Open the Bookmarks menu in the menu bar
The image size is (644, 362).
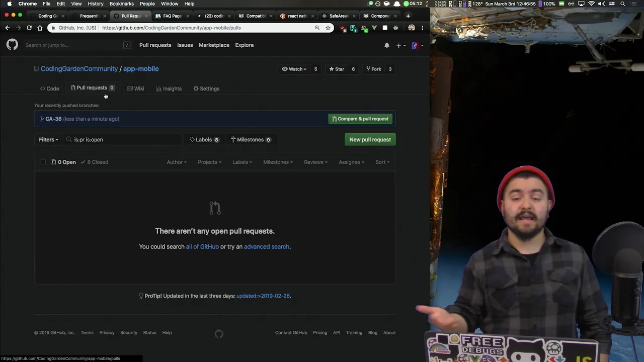[122, 4]
